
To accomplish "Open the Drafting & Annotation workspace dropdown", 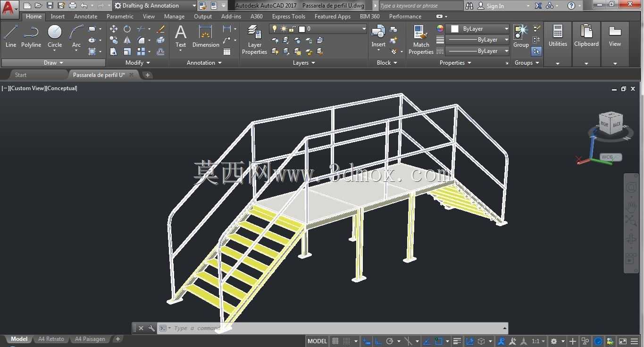I will [x=155, y=6].
